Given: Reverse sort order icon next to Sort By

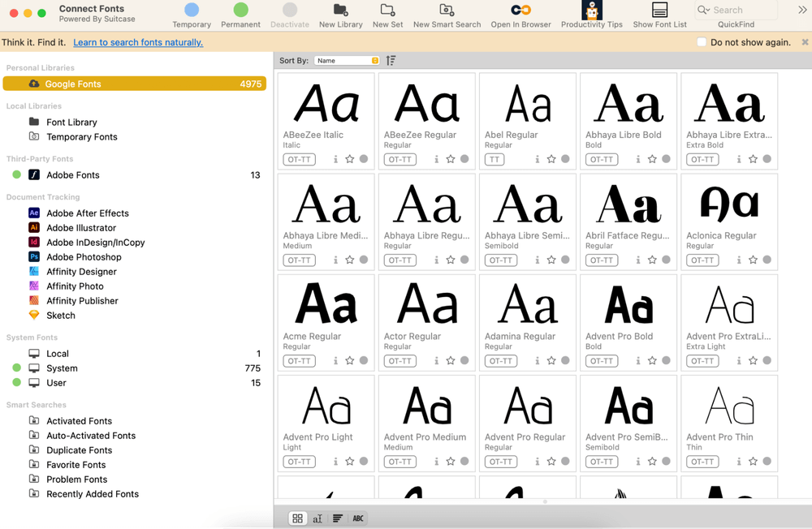Looking at the screenshot, I should (x=391, y=61).
